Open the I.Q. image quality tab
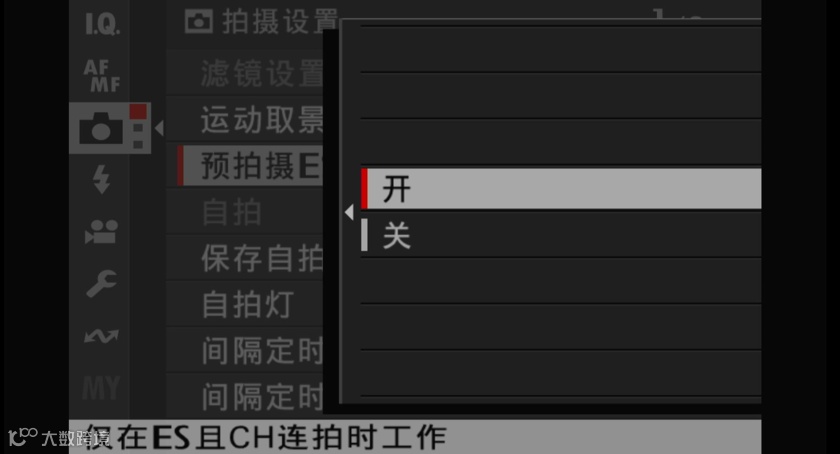Image resolution: width=840 pixels, height=454 pixels. click(x=102, y=24)
